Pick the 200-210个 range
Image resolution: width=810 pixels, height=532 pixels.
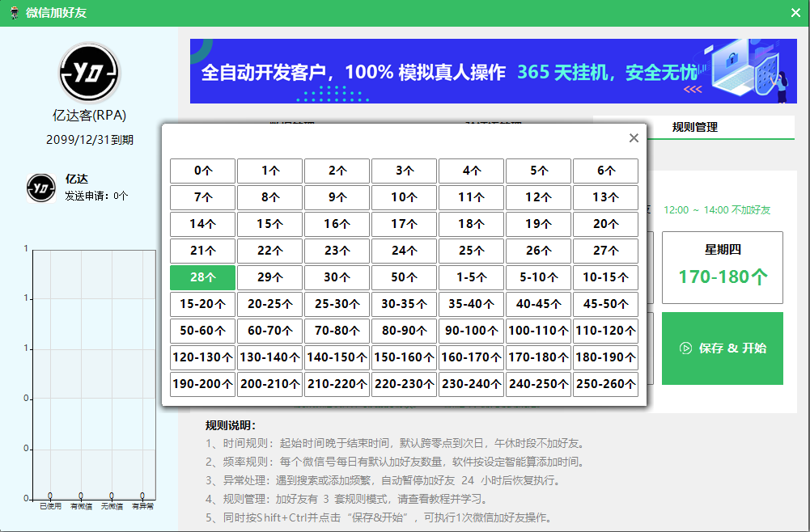click(269, 384)
